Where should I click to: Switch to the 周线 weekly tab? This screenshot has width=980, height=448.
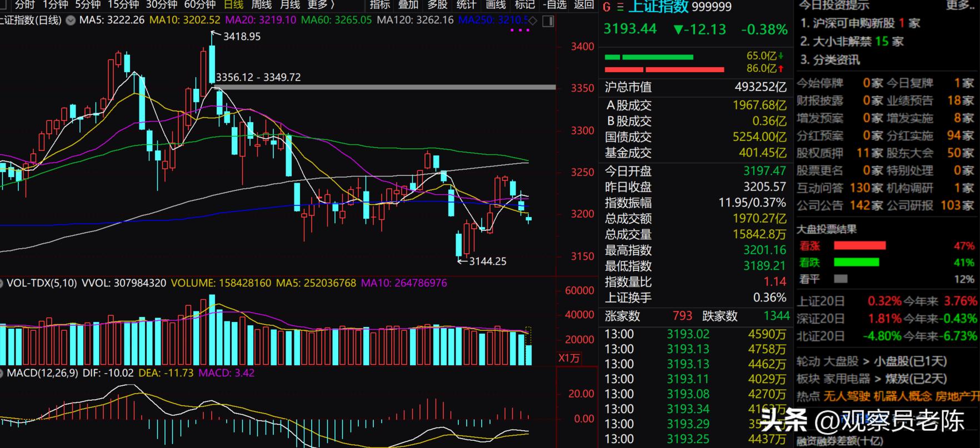[262, 5]
